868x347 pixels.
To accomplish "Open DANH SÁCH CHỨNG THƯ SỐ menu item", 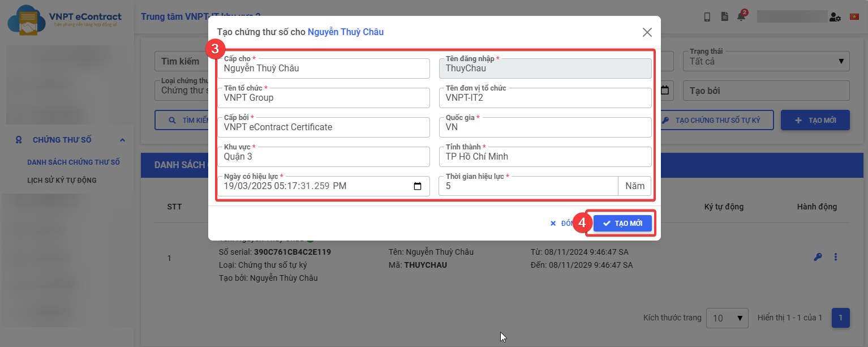I will (74, 162).
